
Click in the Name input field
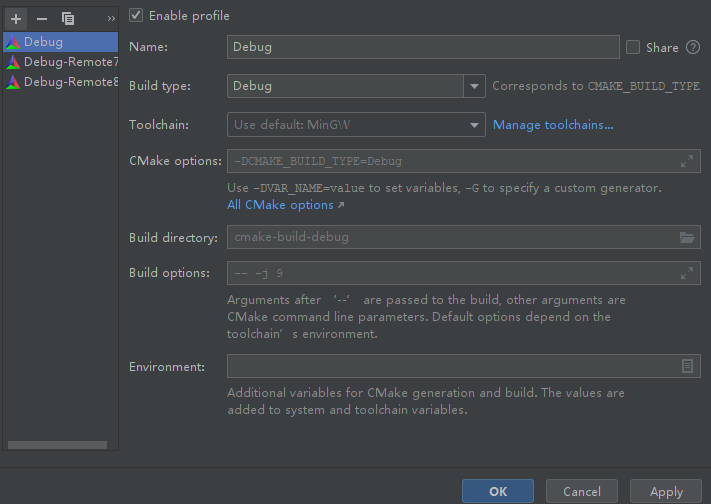coord(423,47)
